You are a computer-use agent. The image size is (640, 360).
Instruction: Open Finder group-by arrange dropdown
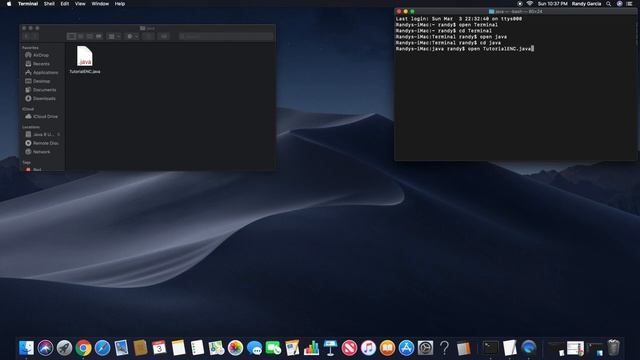[x=114, y=36]
